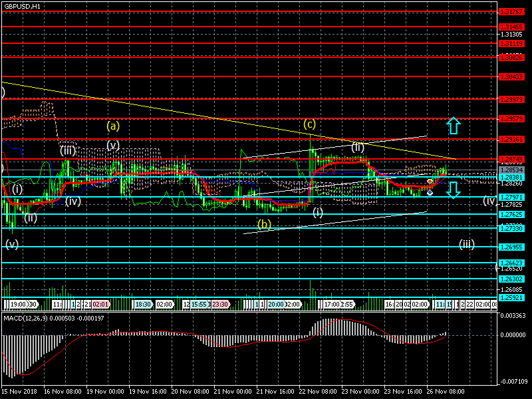Viewport: 532px width, 399px height.
Task: Click the 1.26520 price axis value
Action: pos(511,269)
